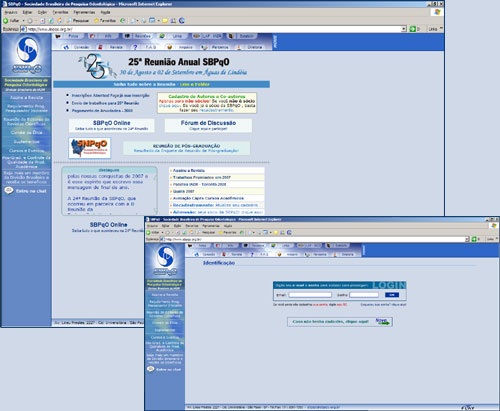500x411 pixels.
Task: Expand address bar dropdown in rear window
Action: click(404, 29)
